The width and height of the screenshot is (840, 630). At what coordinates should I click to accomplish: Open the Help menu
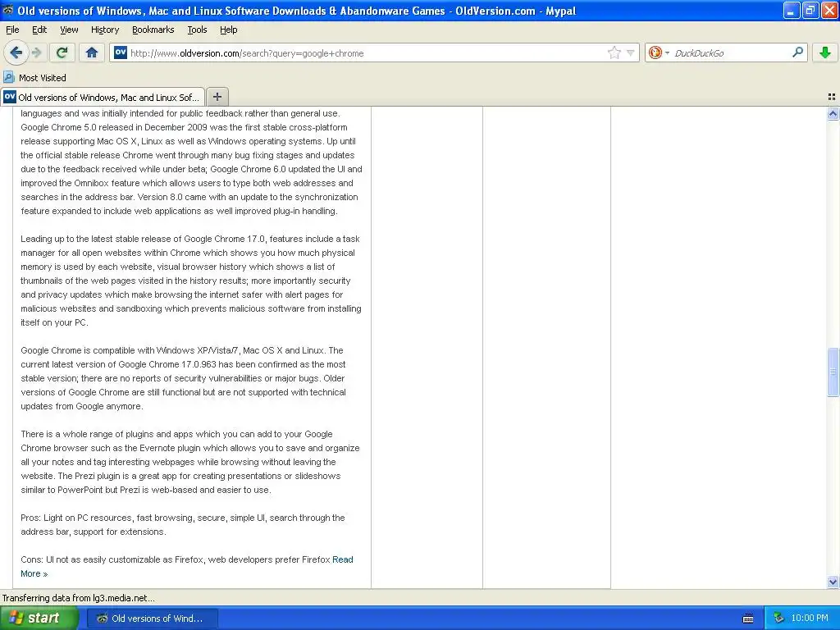tap(229, 30)
